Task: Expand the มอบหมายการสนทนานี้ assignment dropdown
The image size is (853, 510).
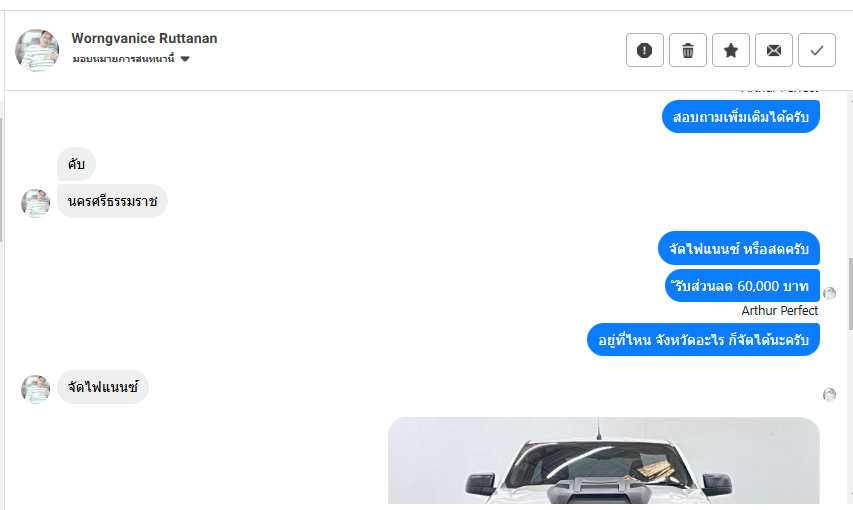Action: 131,59
